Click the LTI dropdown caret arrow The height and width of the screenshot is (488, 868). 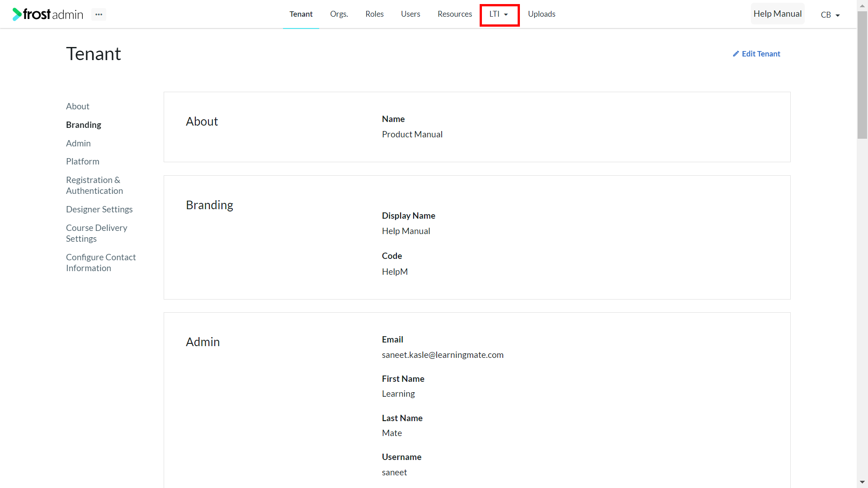506,15
